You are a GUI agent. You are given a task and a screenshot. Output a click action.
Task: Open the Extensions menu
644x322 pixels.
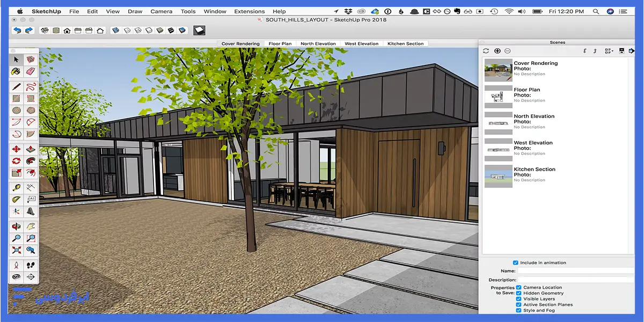pos(249,11)
